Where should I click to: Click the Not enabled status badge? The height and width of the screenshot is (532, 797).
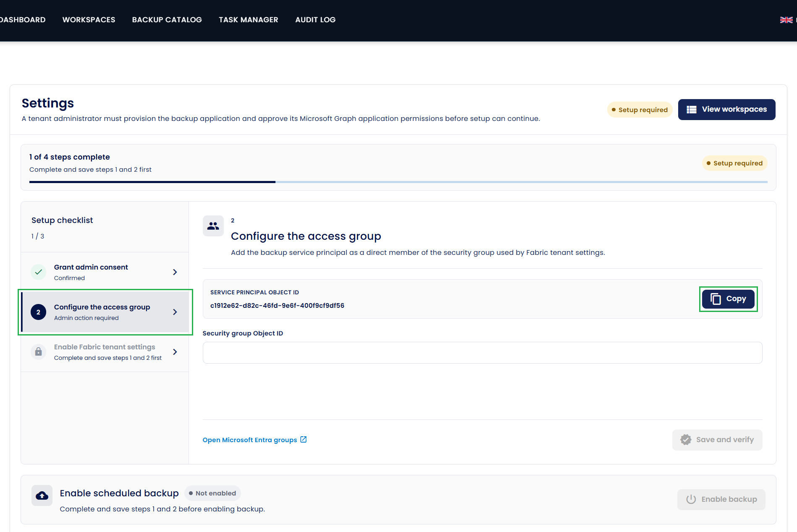coord(212,493)
